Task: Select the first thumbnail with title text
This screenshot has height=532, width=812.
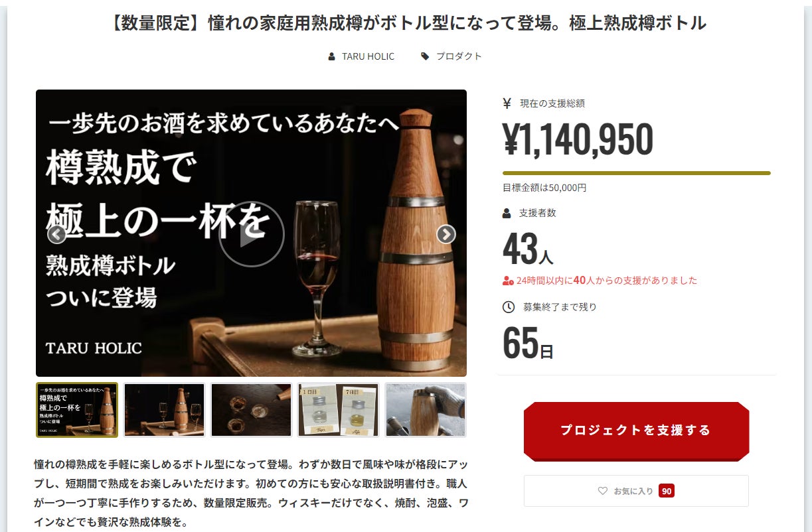Action: pyautogui.click(x=77, y=410)
